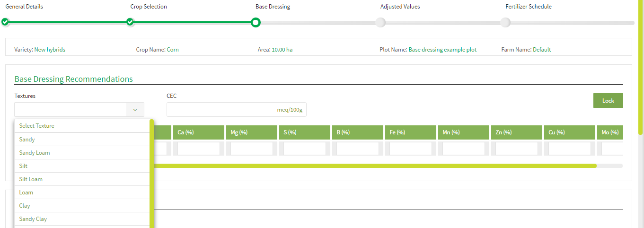Image resolution: width=644 pixels, height=228 pixels.
Task: Click the Crop Selection completed step checkmark
Action: (130, 22)
